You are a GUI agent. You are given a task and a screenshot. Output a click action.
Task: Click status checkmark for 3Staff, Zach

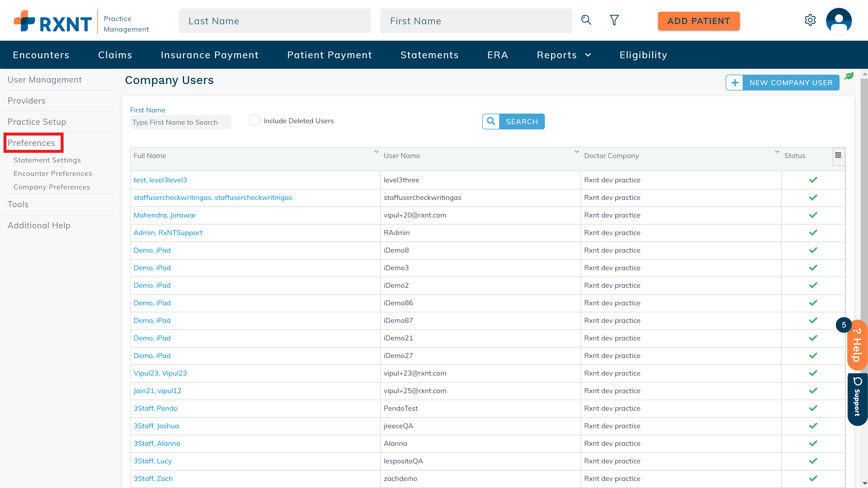pos(813,478)
